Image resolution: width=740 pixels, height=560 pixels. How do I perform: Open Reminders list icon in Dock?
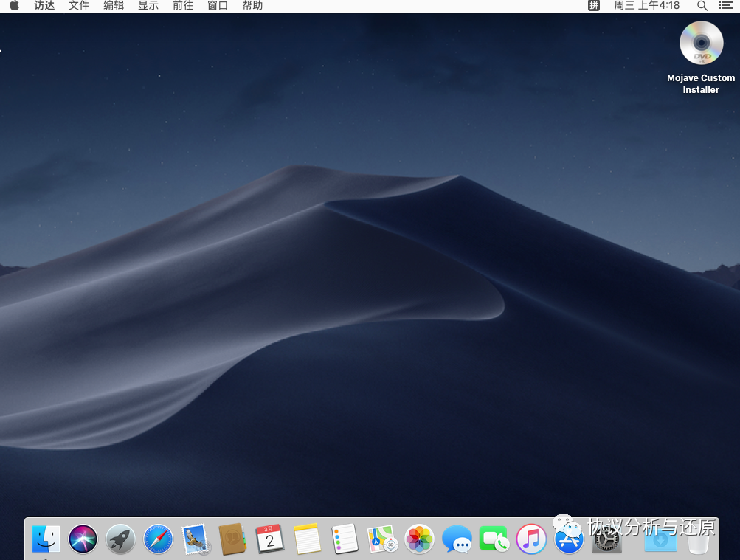pyautogui.click(x=345, y=539)
